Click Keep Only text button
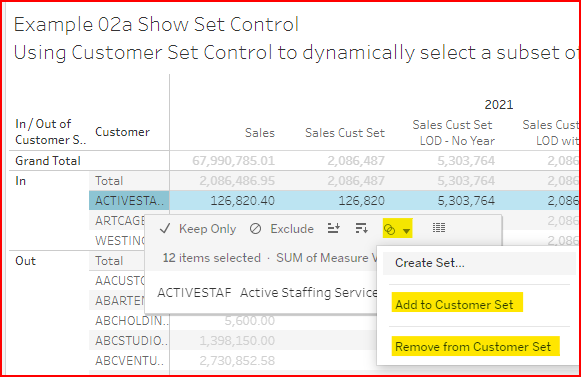This screenshot has width=581, height=377. [208, 229]
